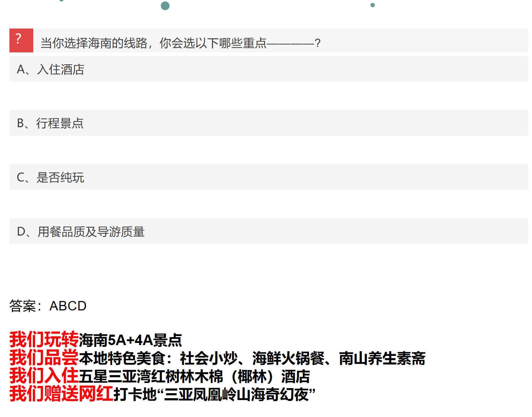This screenshot has width=532, height=417.
Task: Click the red 我们玩转 heading
Action: click(x=44, y=339)
